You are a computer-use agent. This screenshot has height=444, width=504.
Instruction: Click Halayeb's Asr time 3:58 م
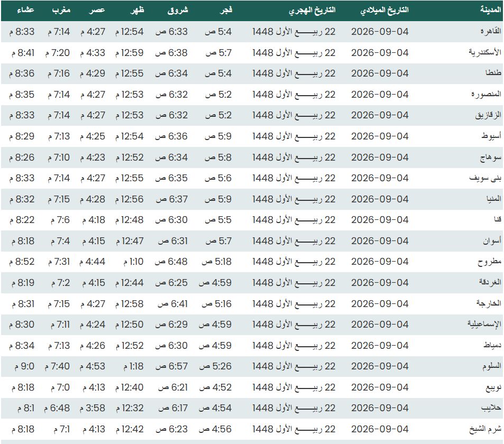92,409
